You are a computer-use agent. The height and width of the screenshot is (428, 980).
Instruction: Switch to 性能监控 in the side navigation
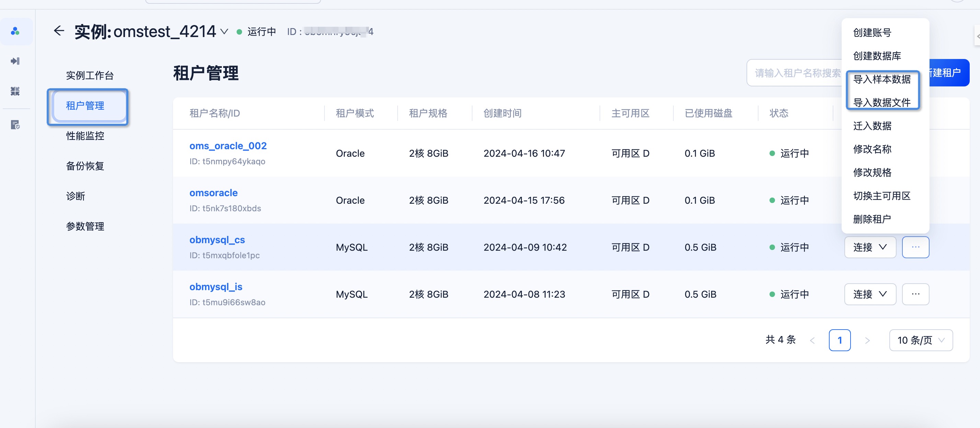click(85, 136)
